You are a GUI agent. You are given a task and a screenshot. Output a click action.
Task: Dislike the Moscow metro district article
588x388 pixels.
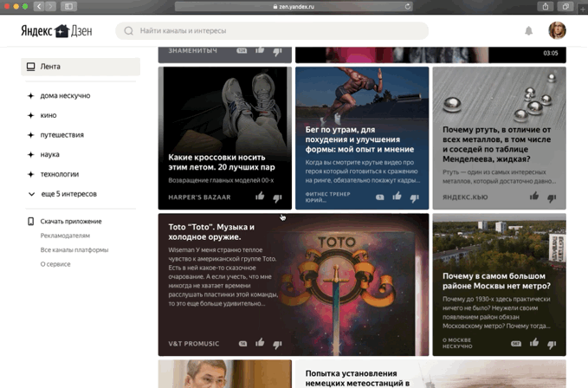[x=552, y=345]
